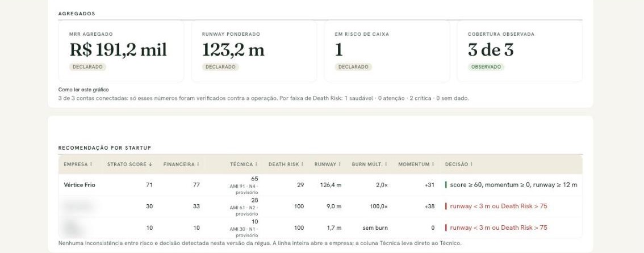
Task: Click 'Como ler este gráfico' text
Action: (83, 90)
